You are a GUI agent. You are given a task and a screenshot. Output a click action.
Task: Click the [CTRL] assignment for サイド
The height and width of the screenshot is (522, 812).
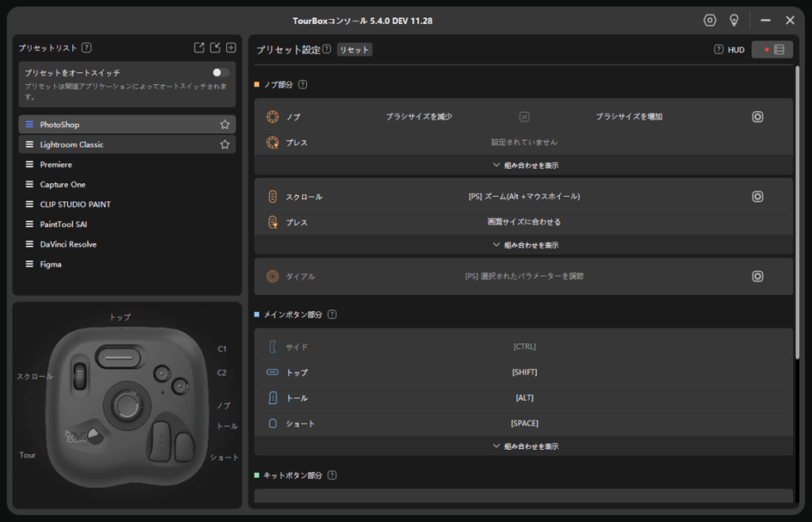(x=524, y=347)
